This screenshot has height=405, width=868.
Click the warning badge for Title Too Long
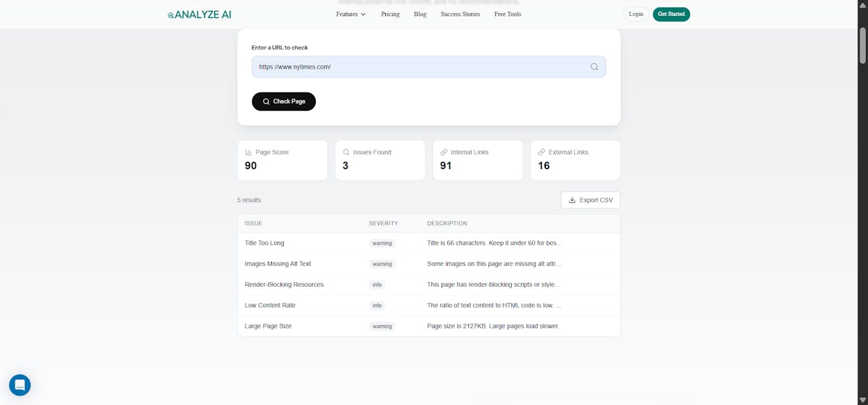point(382,243)
